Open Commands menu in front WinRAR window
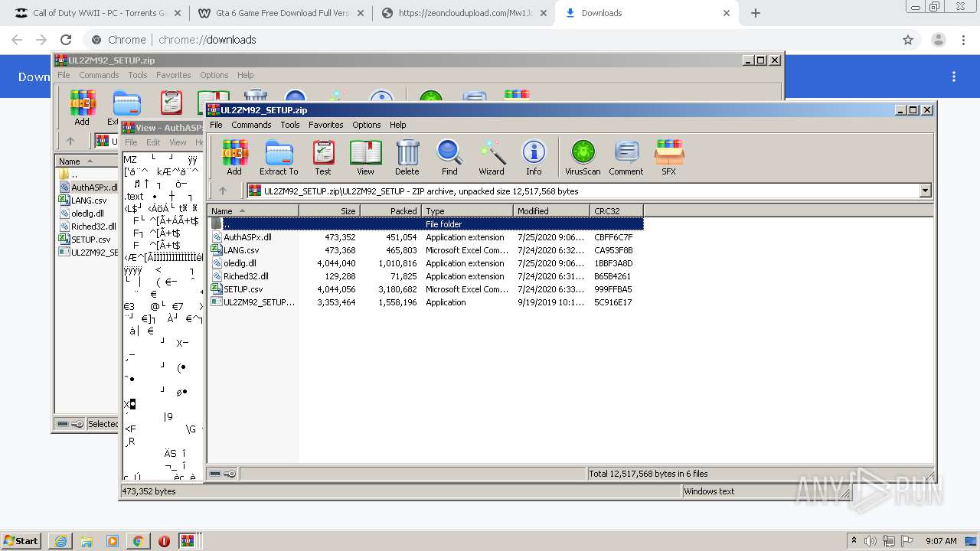This screenshot has width=980, height=551. click(x=251, y=125)
